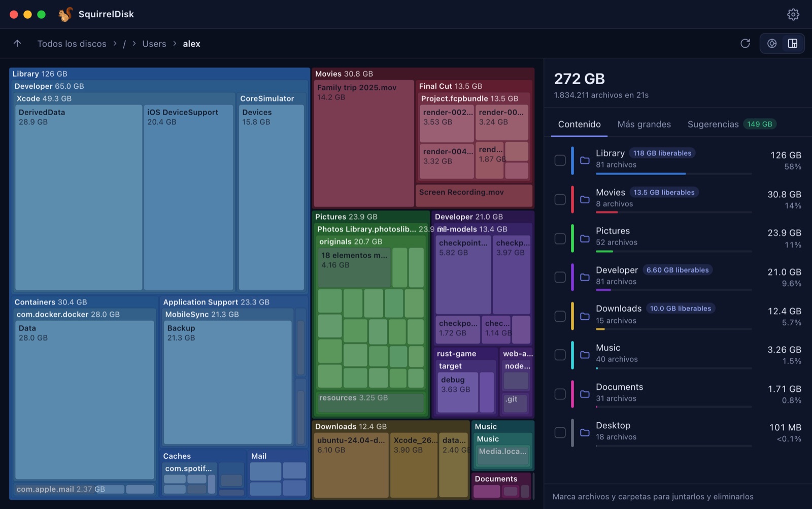
Task: Click the Music row folder icon
Action: (x=585, y=355)
